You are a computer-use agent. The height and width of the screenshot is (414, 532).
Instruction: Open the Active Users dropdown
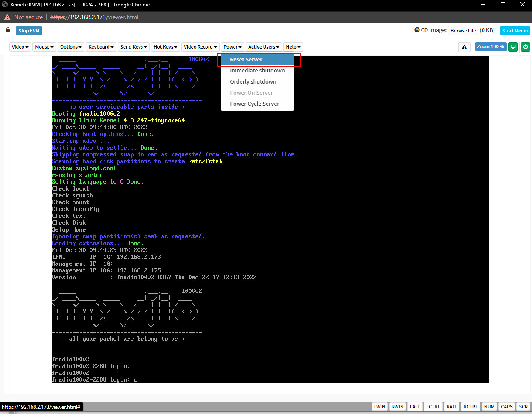(x=264, y=47)
